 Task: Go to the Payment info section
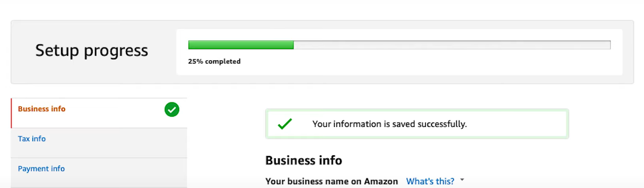coord(41,169)
